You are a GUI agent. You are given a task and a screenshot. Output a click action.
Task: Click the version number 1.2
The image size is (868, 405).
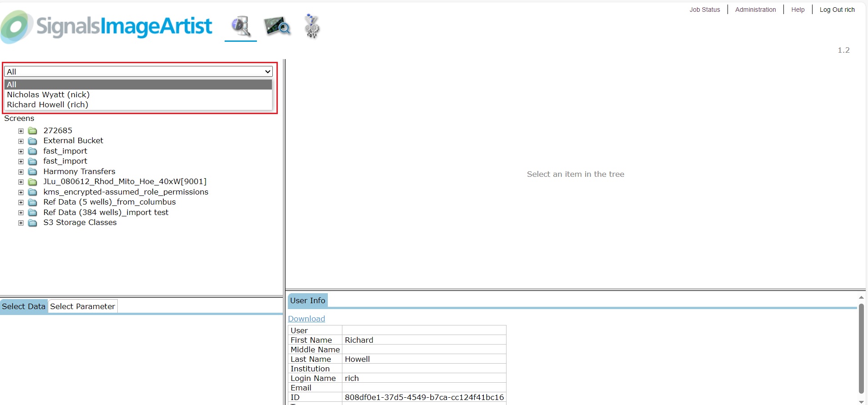843,50
